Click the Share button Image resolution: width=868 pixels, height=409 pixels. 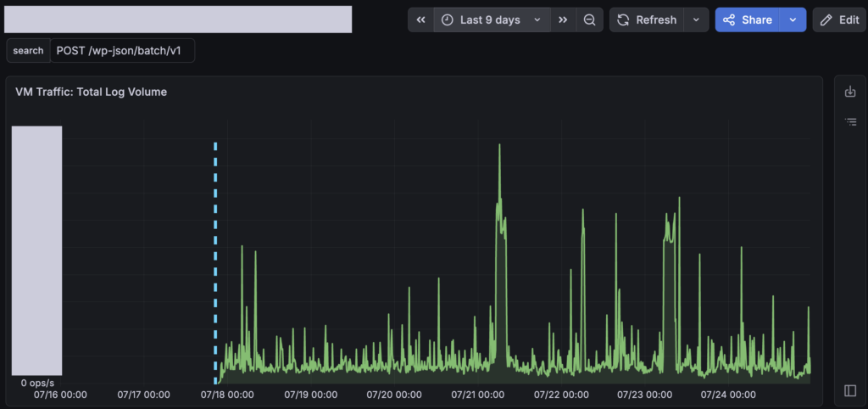pos(748,20)
